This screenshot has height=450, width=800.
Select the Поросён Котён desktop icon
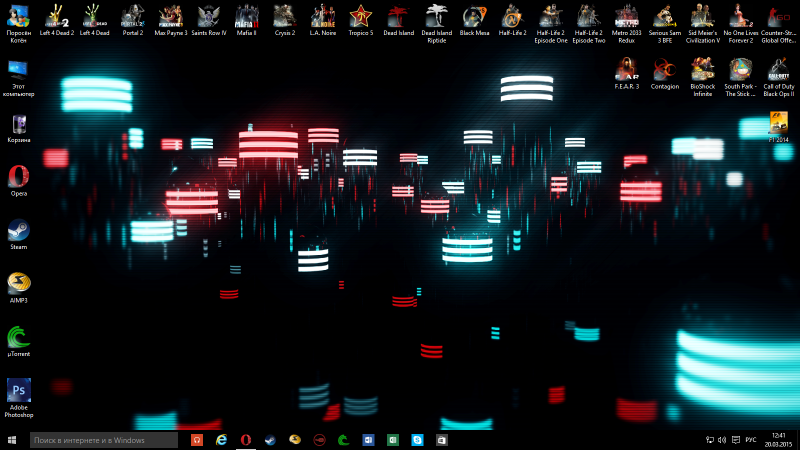(18, 24)
